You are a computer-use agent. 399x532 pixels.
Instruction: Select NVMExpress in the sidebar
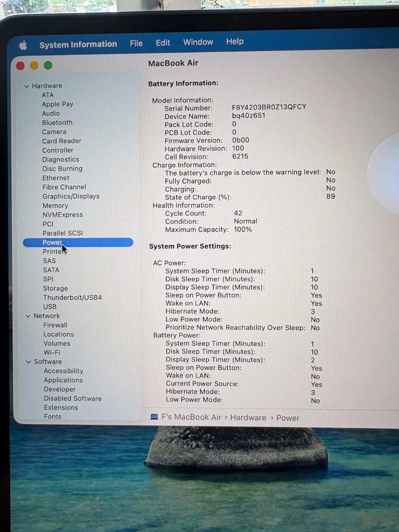[x=63, y=215]
